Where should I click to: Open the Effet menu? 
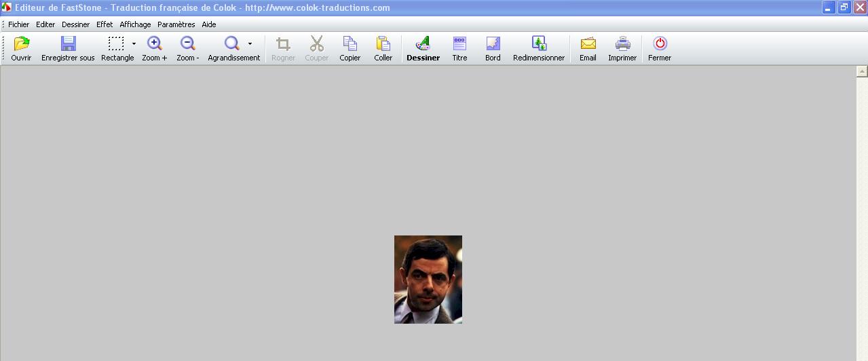tap(105, 24)
